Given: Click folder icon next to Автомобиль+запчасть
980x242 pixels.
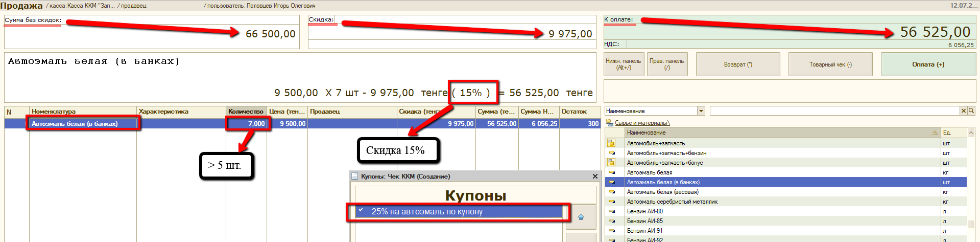Looking at the screenshot, I should pyautogui.click(x=611, y=143).
